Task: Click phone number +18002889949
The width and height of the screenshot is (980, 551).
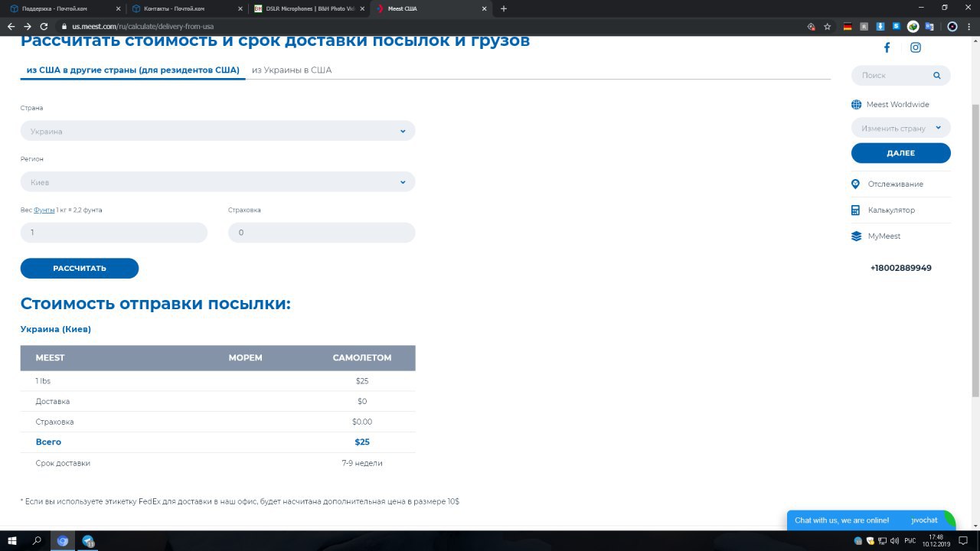Action: point(900,268)
